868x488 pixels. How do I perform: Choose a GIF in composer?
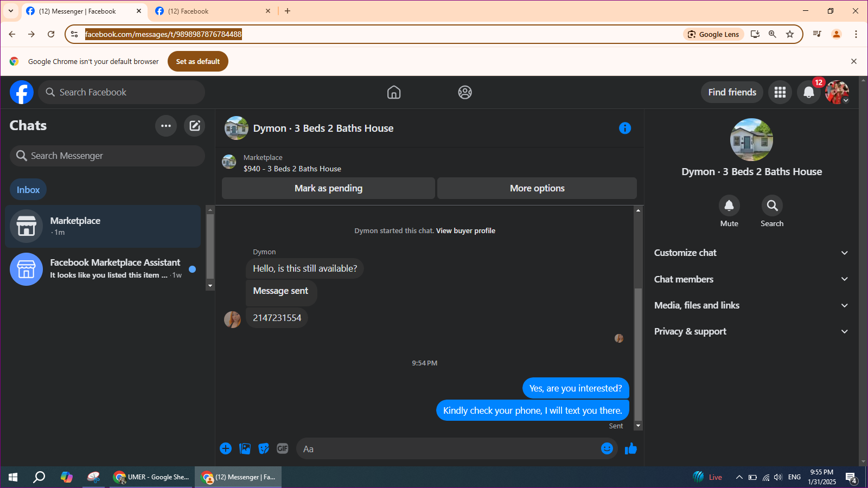click(x=283, y=448)
